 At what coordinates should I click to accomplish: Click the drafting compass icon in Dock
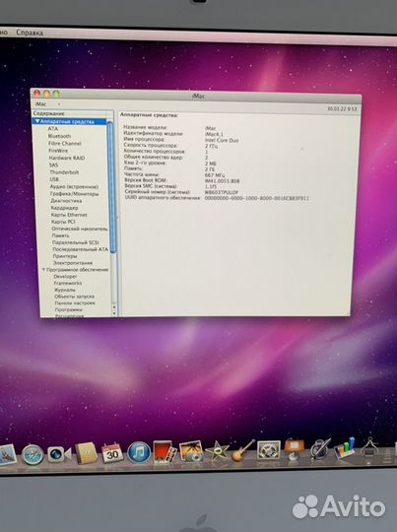pyautogui.click(x=368, y=447)
